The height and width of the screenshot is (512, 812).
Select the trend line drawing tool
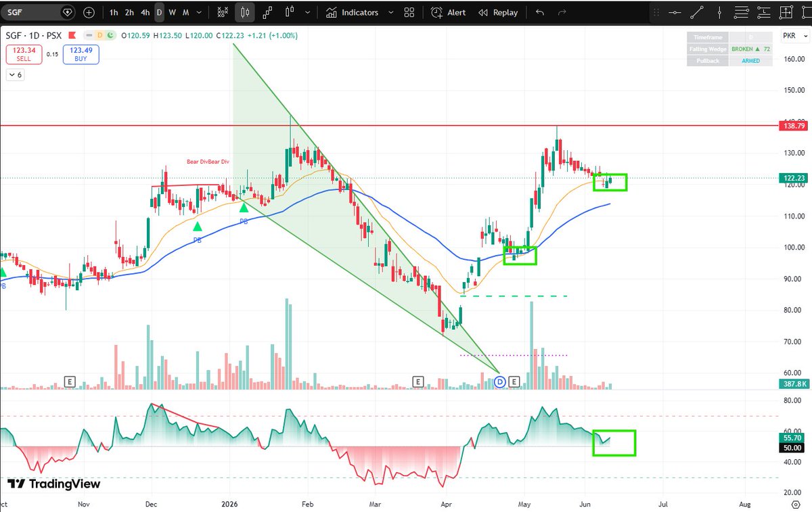697,12
